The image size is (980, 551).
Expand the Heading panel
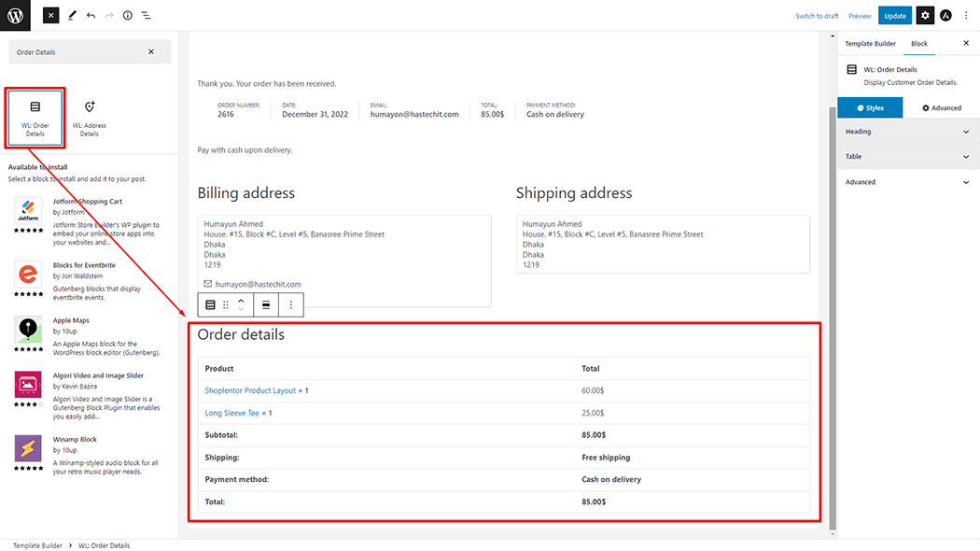[904, 132]
